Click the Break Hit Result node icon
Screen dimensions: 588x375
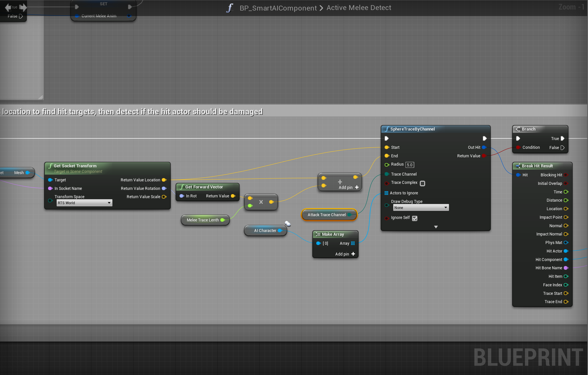[518, 166]
